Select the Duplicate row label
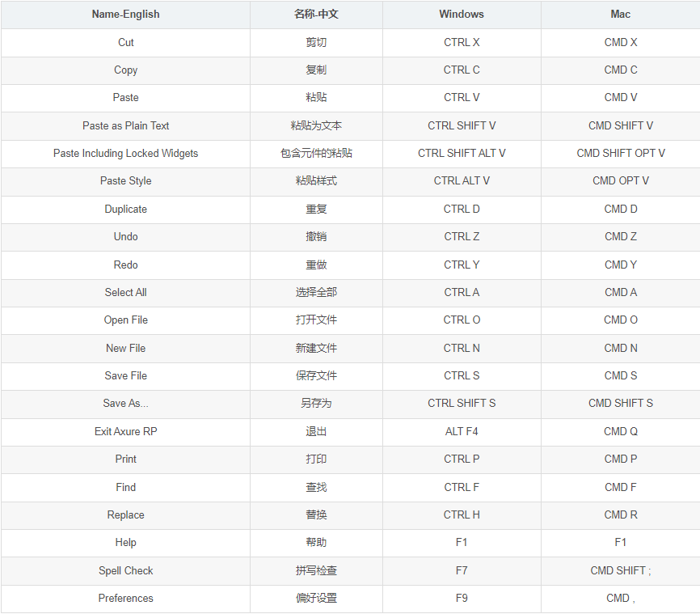 tap(125, 209)
